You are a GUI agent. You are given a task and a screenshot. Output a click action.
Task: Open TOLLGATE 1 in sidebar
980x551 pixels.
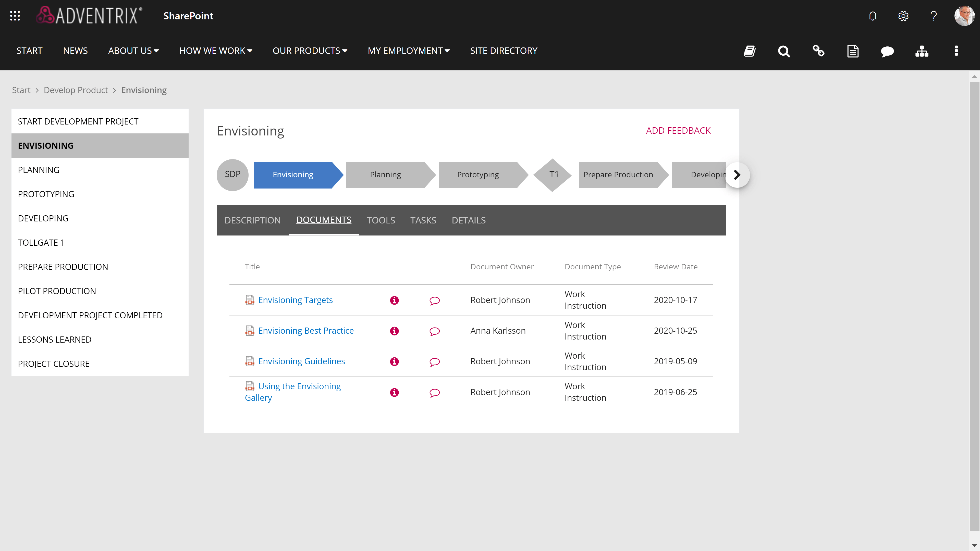click(x=100, y=242)
